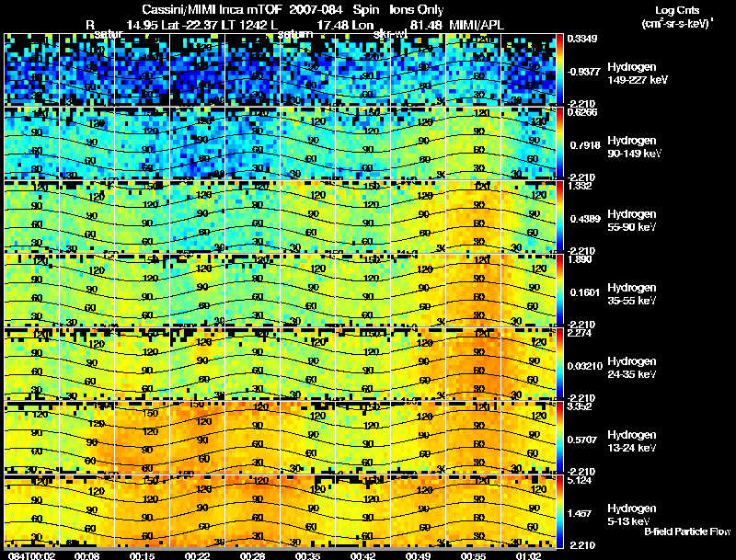The height and width of the screenshot is (560, 736).
Task: Click the colorbar midpoint value 0.03210
Action: click(x=585, y=366)
